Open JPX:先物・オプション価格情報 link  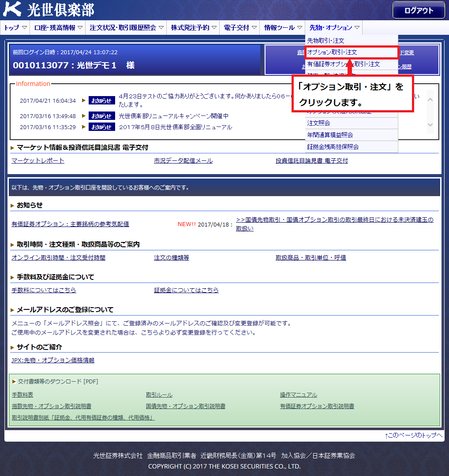tap(53, 360)
